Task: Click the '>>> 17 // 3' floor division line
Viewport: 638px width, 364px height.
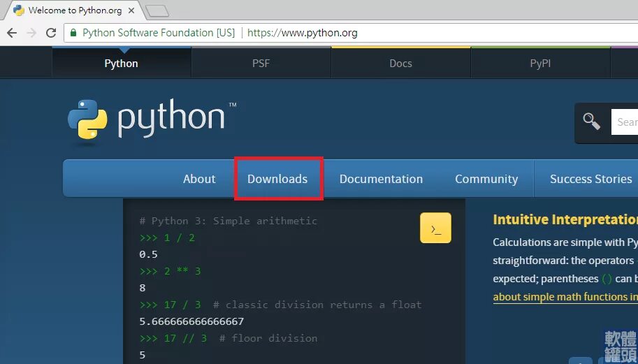Action: [x=229, y=338]
